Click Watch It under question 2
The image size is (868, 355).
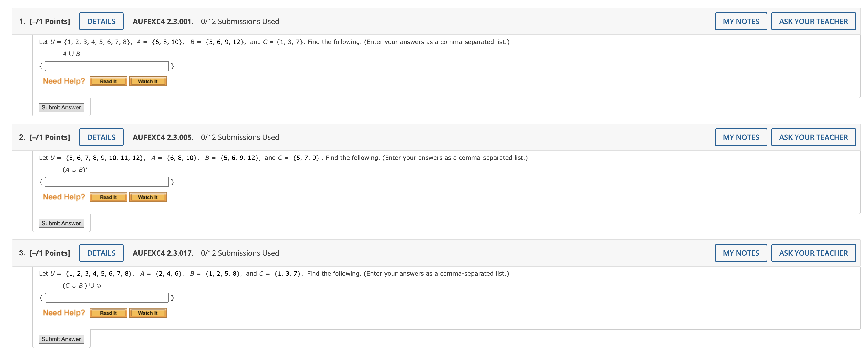coord(148,197)
